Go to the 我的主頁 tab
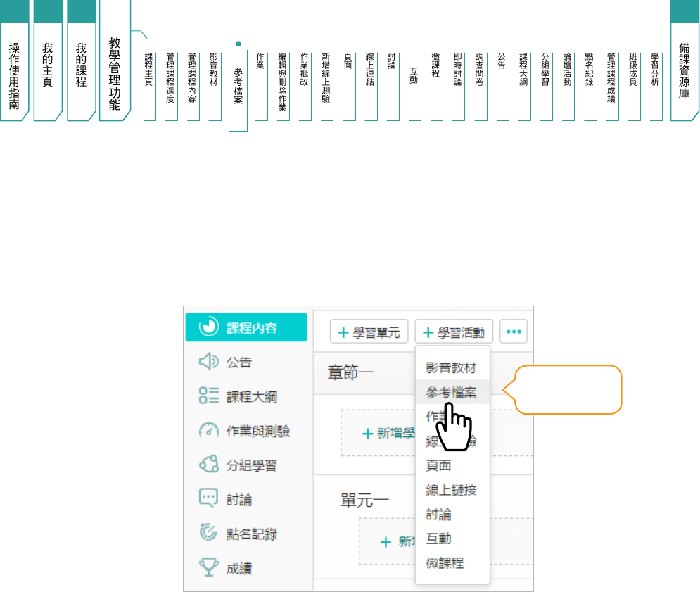 (x=48, y=61)
